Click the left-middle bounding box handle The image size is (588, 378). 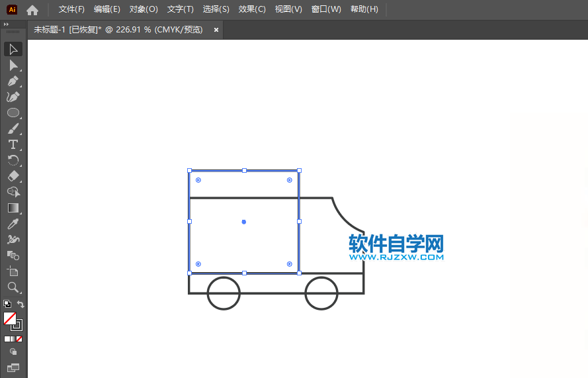pos(189,222)
